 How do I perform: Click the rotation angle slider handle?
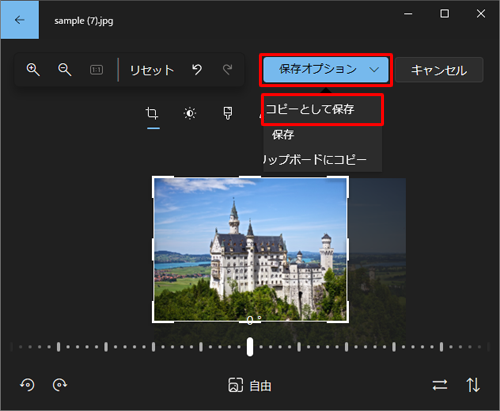pos(250,347)
